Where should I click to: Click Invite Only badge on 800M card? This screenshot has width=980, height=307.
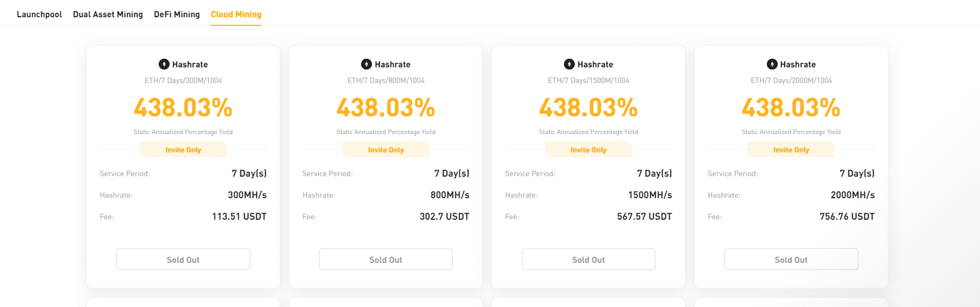point(386,150)
